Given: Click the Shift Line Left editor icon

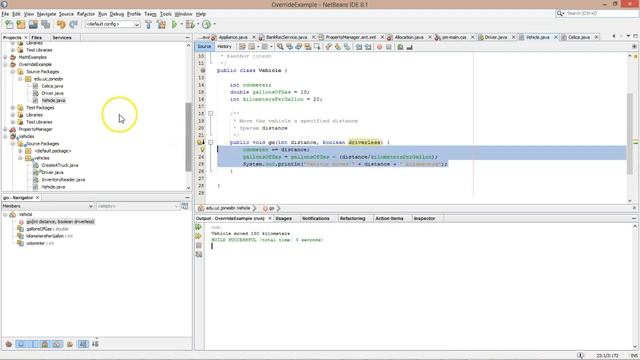Looking at the screenshot, I should point(358,47).
